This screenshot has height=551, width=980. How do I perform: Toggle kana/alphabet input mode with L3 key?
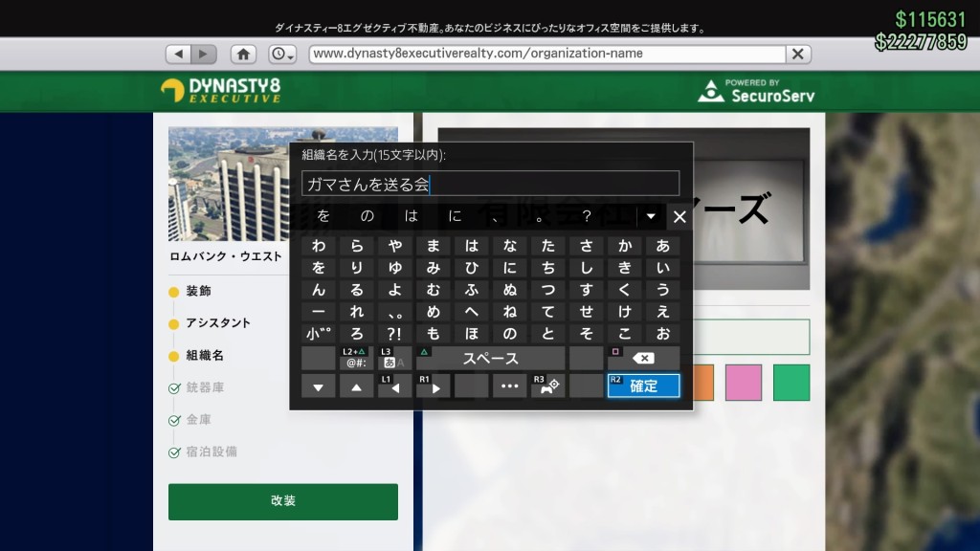click(394, 359)
